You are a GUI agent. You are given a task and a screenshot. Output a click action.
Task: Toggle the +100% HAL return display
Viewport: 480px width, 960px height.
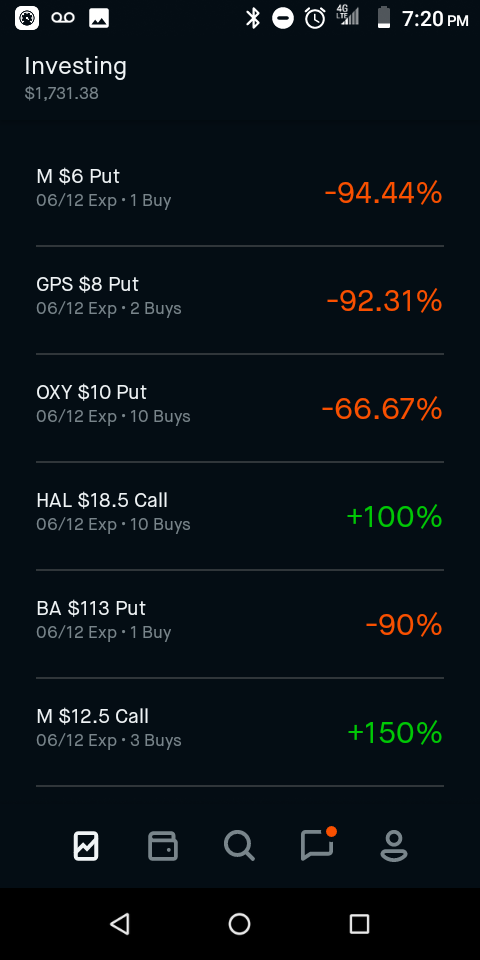(x=394, y=517)
